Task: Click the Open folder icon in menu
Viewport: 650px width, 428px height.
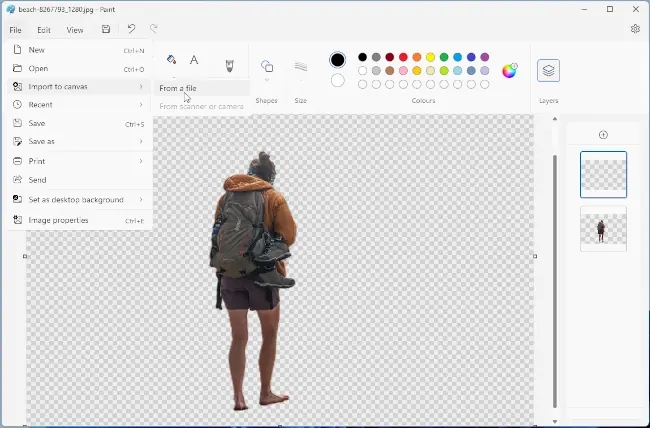Action: point(17,68)
